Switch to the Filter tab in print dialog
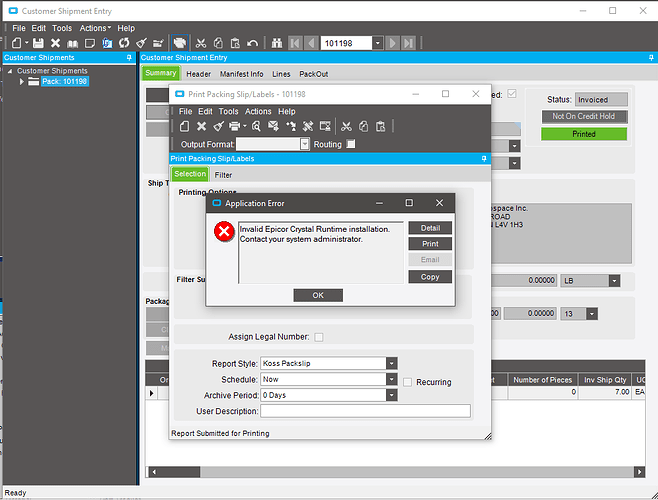This screenshot has width=658, height=500. point(223,175)
